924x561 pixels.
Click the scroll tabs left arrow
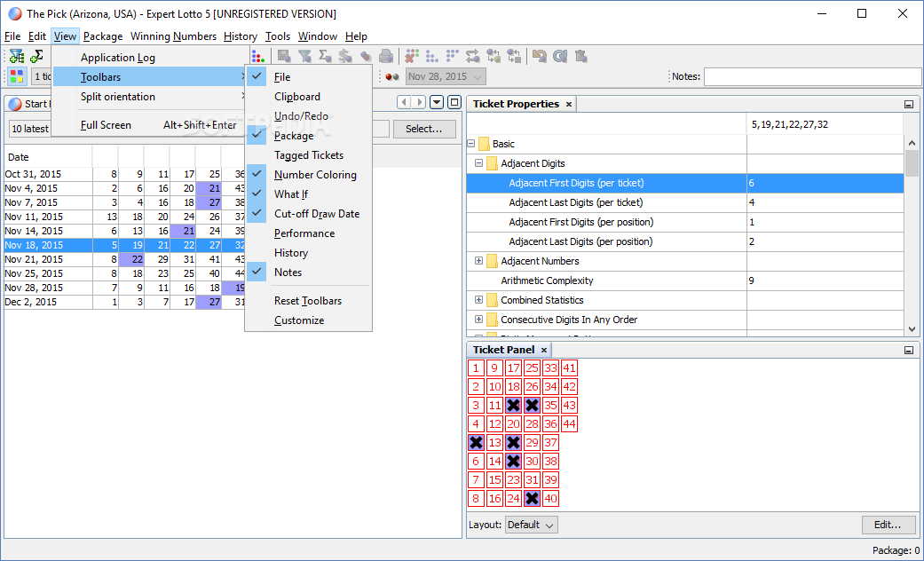pos(404,103)
